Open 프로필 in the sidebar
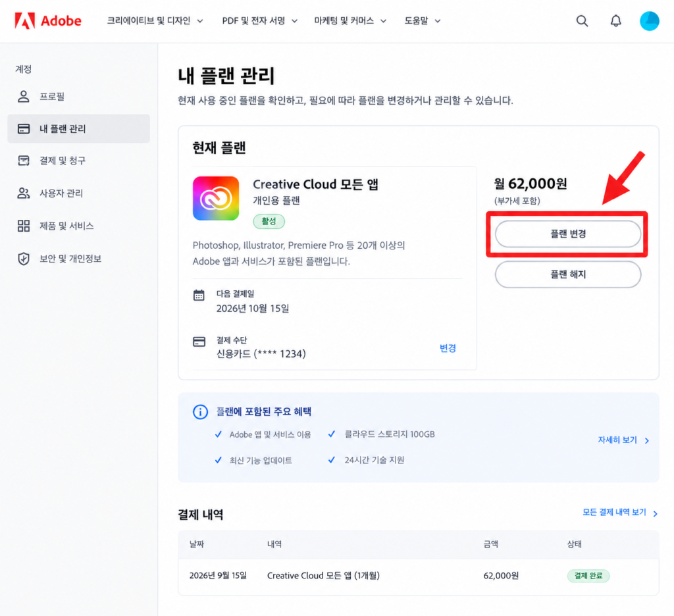674x616 pixels. coord(79,96)
